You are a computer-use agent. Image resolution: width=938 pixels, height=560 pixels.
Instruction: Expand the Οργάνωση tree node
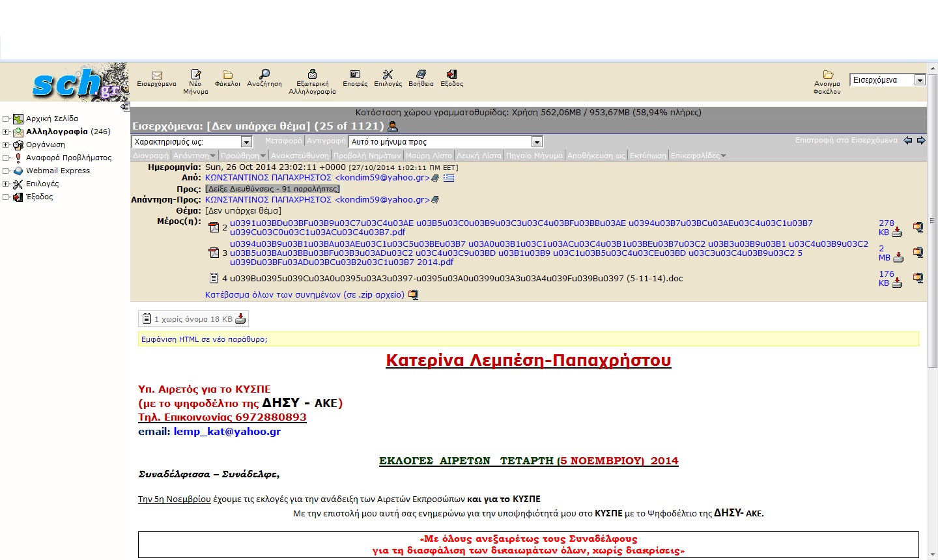coord(6,145)
